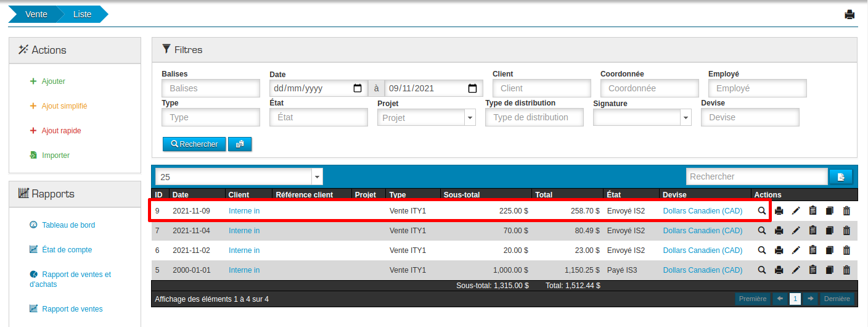Click the view magnifier icon for sale 9
This screenshot has height=327, width=868.
tap(762, 211)
